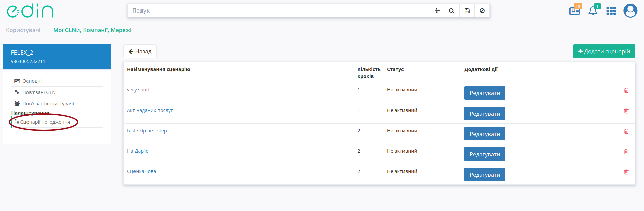Open the news feed icon with badge 10
This screenshot has width=644, height=211.
pos(575,11)
